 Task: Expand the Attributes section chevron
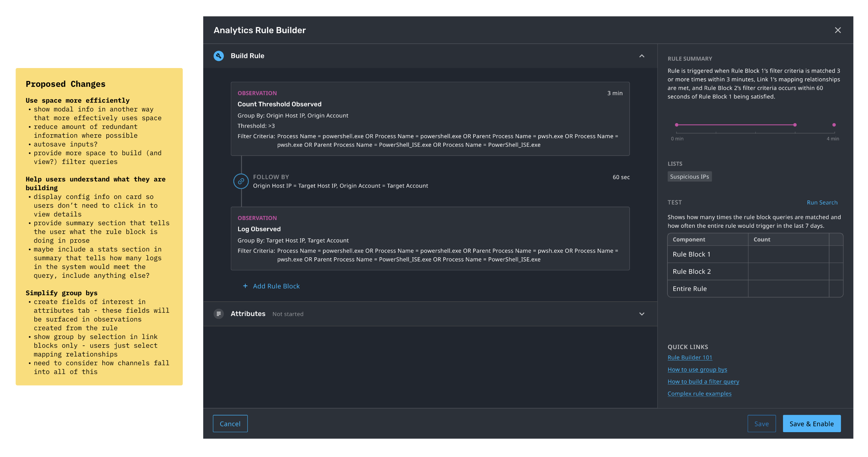(642, 314)
